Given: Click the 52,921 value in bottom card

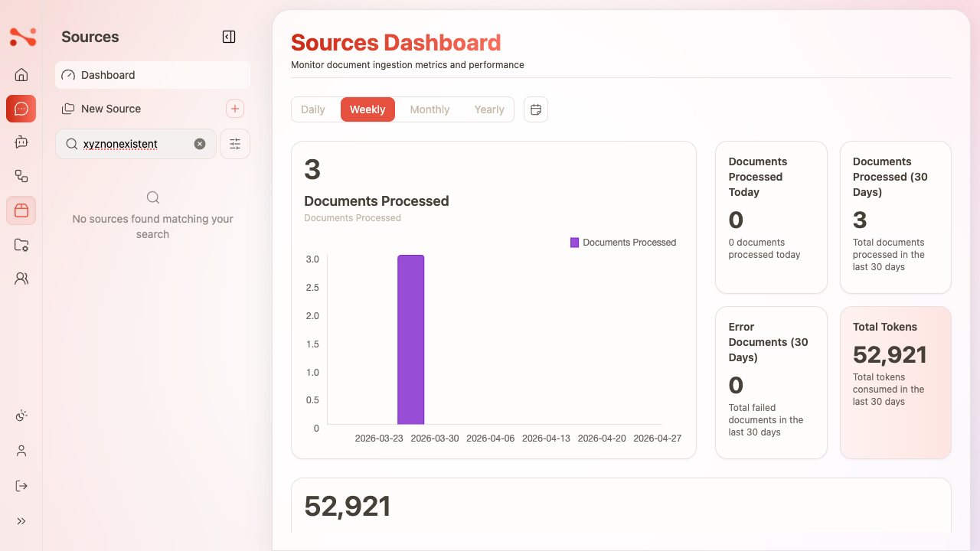Looking at the screenshot, I should coord(348,507).
